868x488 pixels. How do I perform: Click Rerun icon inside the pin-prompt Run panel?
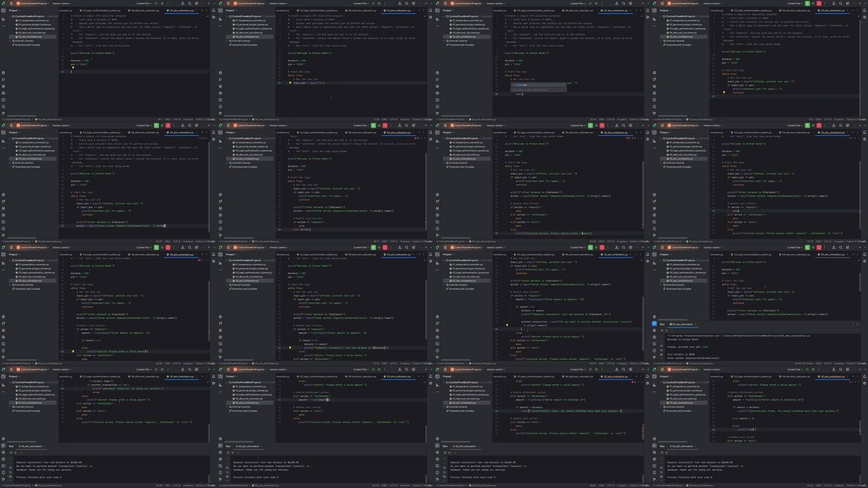pos(662,330)
